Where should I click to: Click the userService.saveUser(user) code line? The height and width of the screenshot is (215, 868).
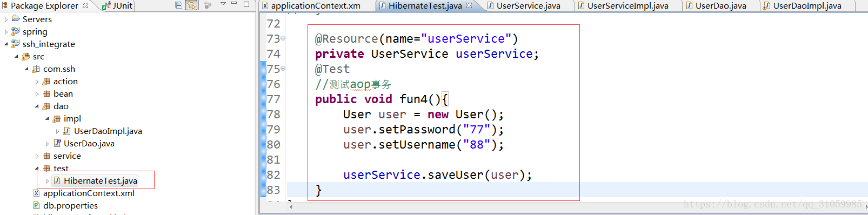pos(438,175)
